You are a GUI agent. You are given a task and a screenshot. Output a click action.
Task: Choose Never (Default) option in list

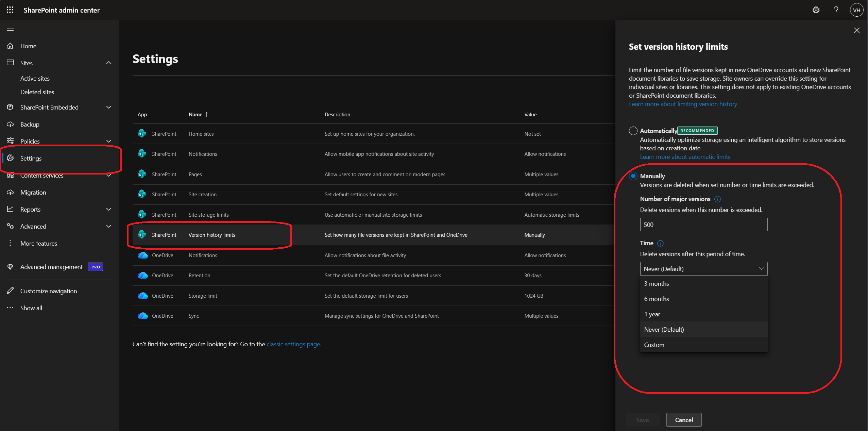703,329
